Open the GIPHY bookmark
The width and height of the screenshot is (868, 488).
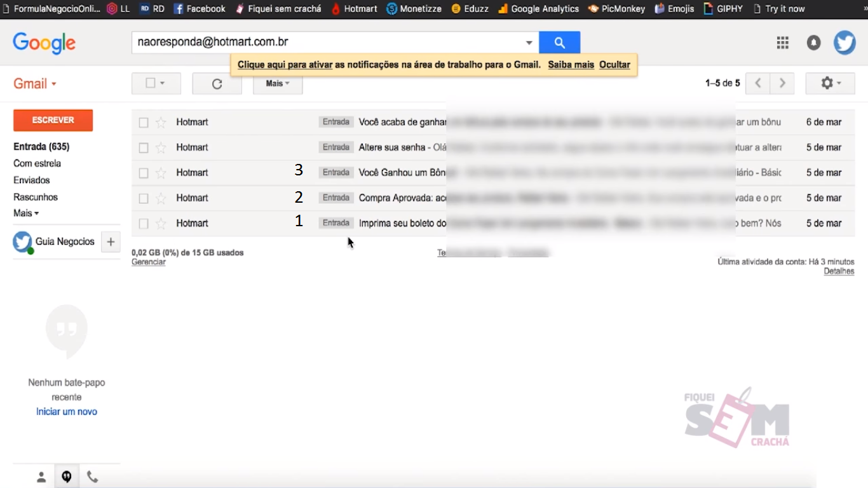(x=723, y=9)
